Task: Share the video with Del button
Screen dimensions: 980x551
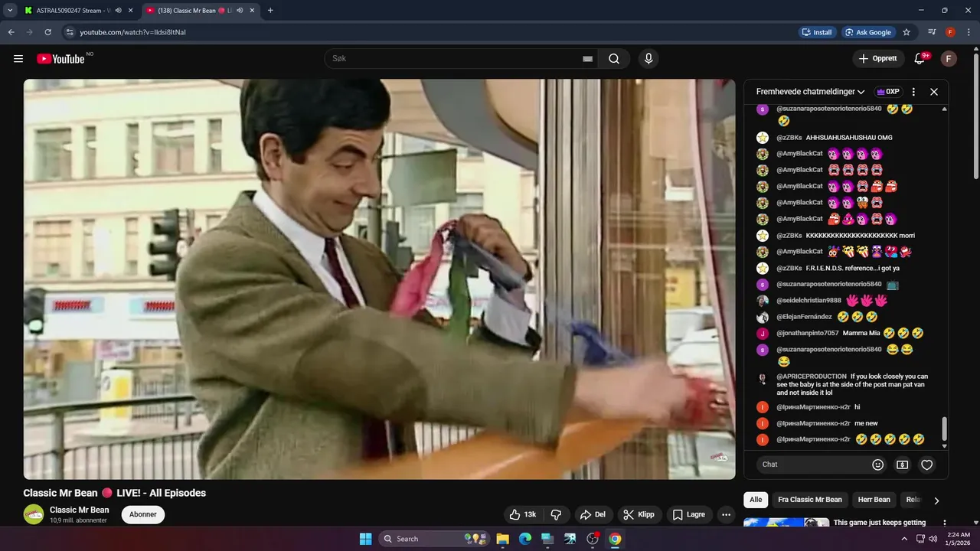Action: 593,514
